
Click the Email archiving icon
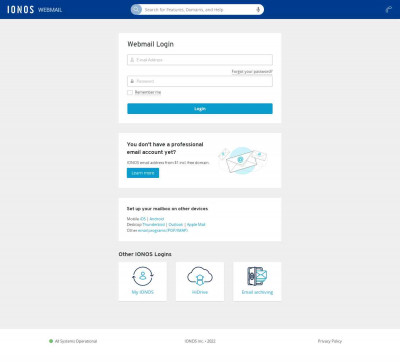257,276
